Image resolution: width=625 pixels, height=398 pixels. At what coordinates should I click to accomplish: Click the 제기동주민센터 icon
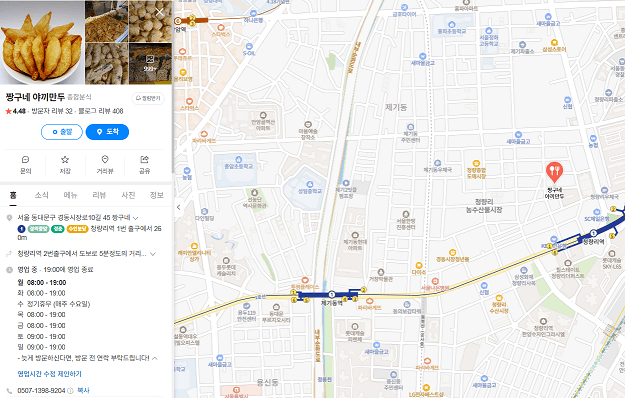click(x=411, y=127)
